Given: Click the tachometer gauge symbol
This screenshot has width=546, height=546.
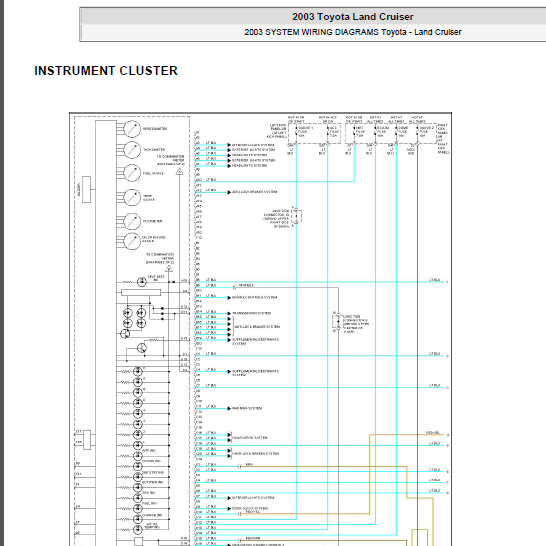Looking at the screenshot, I should [x=132, y=150].
